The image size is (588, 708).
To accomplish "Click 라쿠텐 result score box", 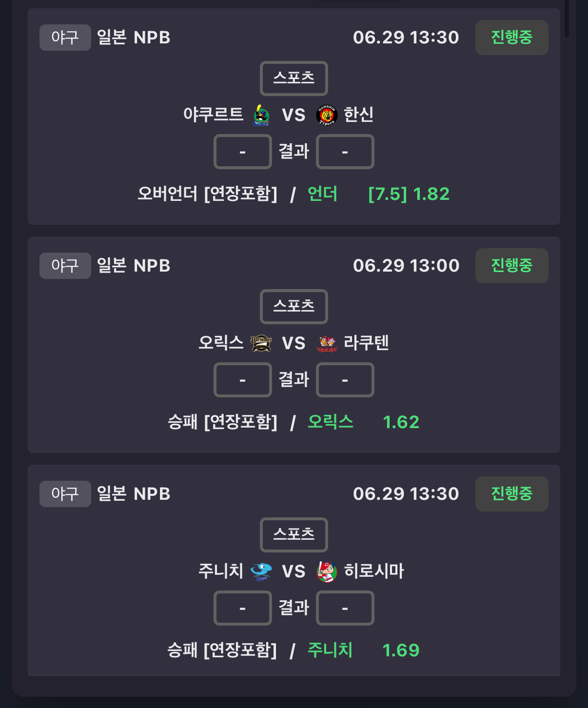I will 345,380.
